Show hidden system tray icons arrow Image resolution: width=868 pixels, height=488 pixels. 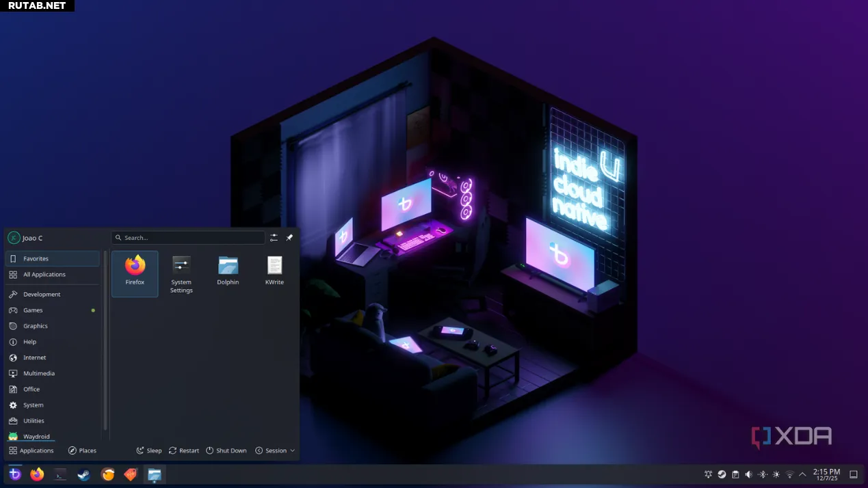[802, 474]
